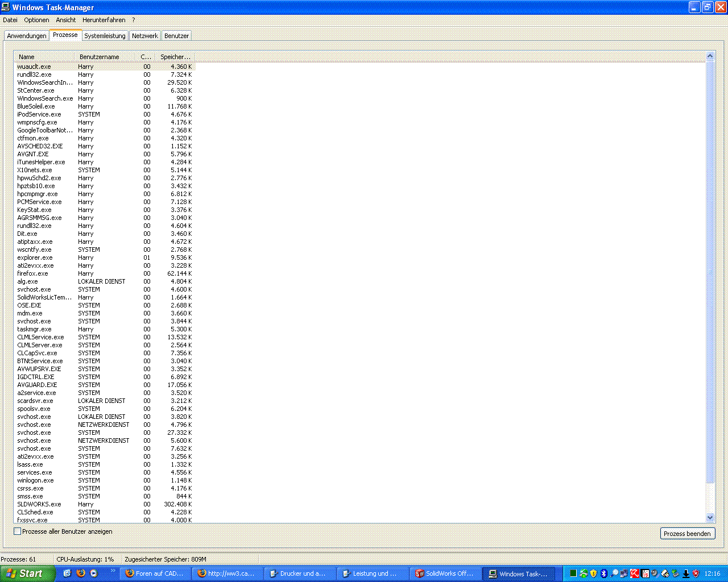The height and width of the screenshot is (582, 728).
Task: Select iPodService.exe process row
Action: [105, 114]
